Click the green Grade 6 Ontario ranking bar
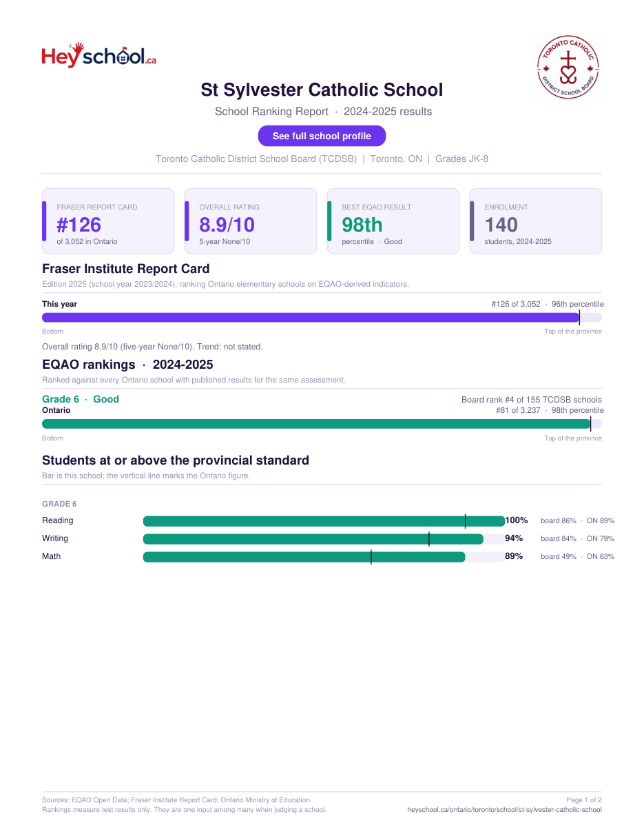The image size is (644, 834). [x=316, y=424]
